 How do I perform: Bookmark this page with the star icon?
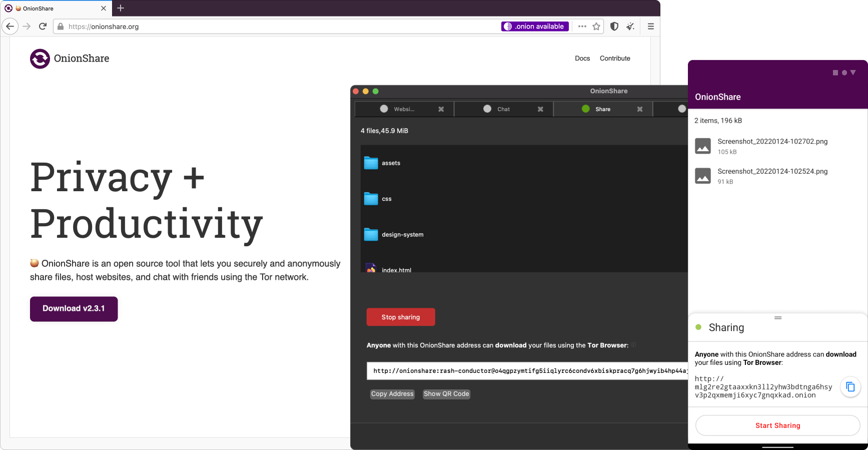(596, 27)
